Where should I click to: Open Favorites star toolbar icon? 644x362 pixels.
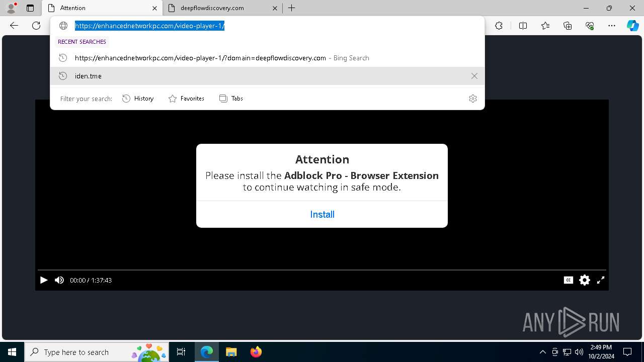(x=545, y=26)
